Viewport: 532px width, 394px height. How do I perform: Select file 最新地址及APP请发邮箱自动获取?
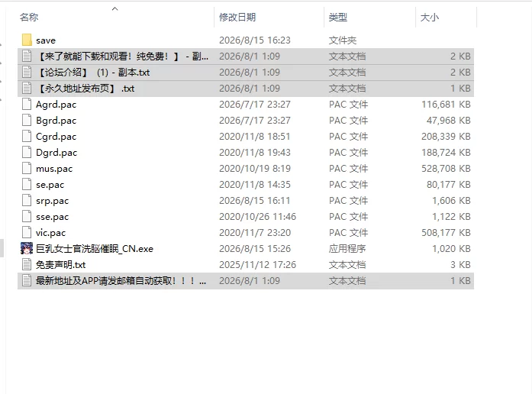pyautogui.click(x=121, y=281)
